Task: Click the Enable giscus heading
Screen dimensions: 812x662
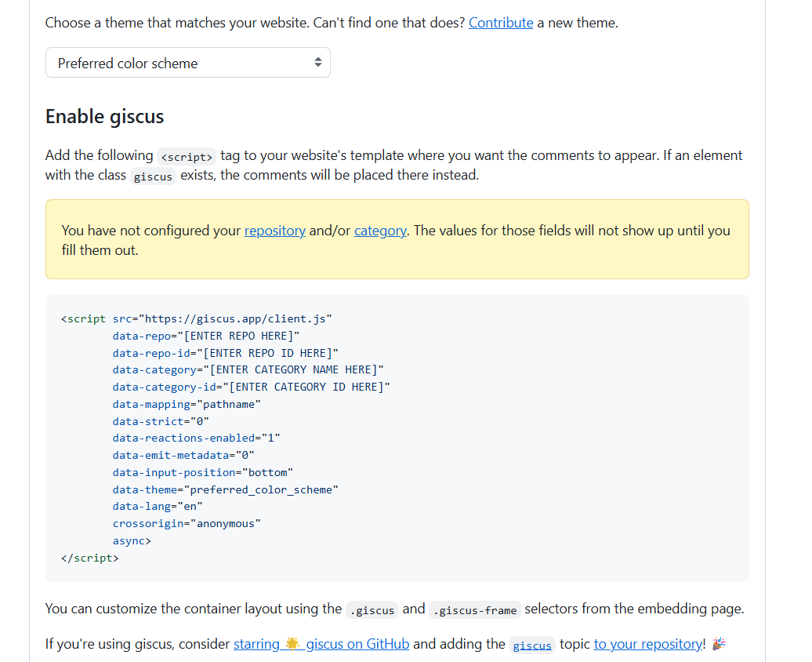Action: (104, 117)
